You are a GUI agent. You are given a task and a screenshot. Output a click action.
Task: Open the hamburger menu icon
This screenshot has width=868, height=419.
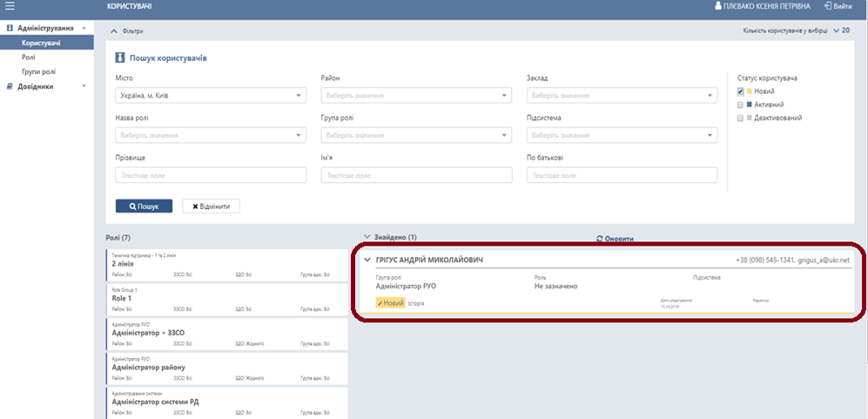(10, 6)
